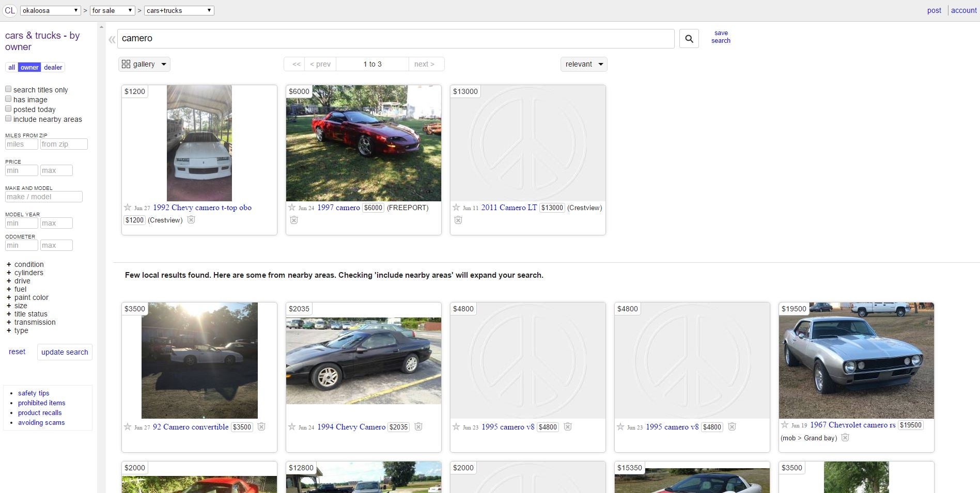Click 'save search' link

coord(721,37)
